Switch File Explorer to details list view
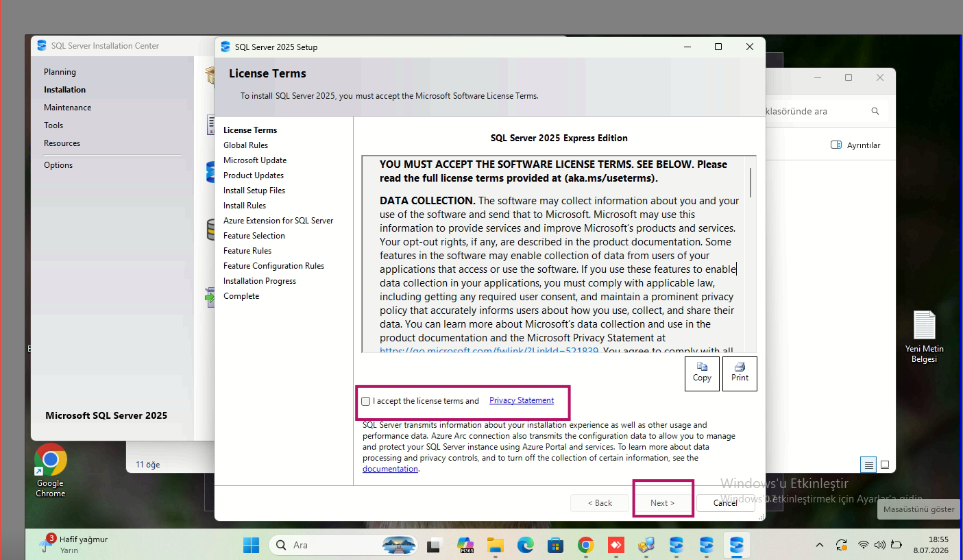963x560 pixels. [x=869, y=465]
